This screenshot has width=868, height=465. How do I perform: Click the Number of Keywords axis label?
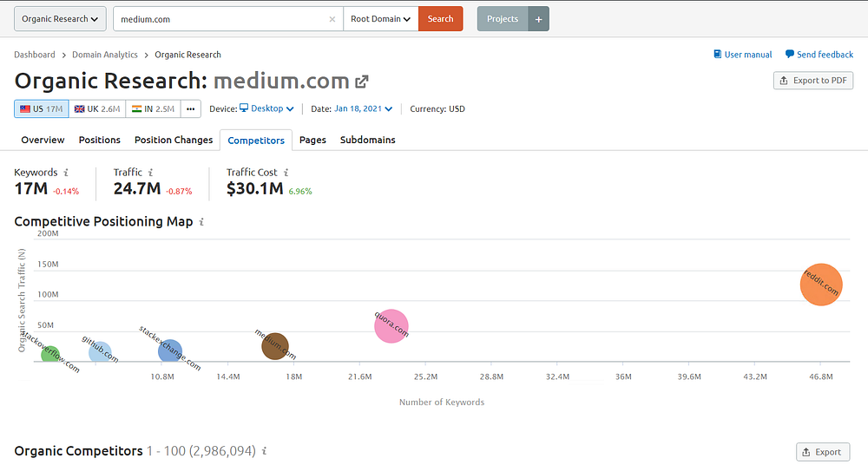pyautogui.click(x=442, y=403)
